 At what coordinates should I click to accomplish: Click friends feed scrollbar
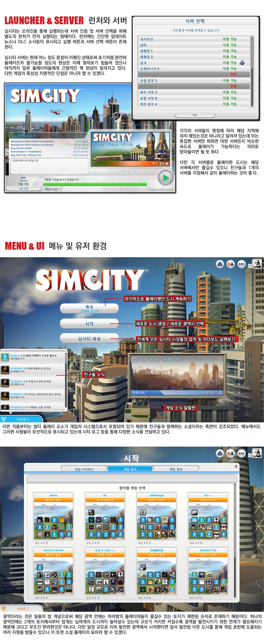pos(66,380)
